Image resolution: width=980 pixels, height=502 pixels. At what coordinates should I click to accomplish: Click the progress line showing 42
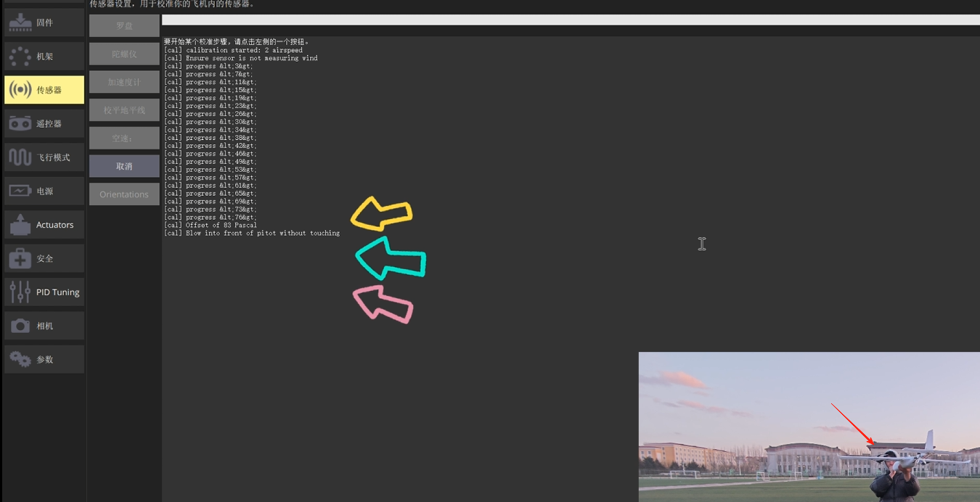210,146
